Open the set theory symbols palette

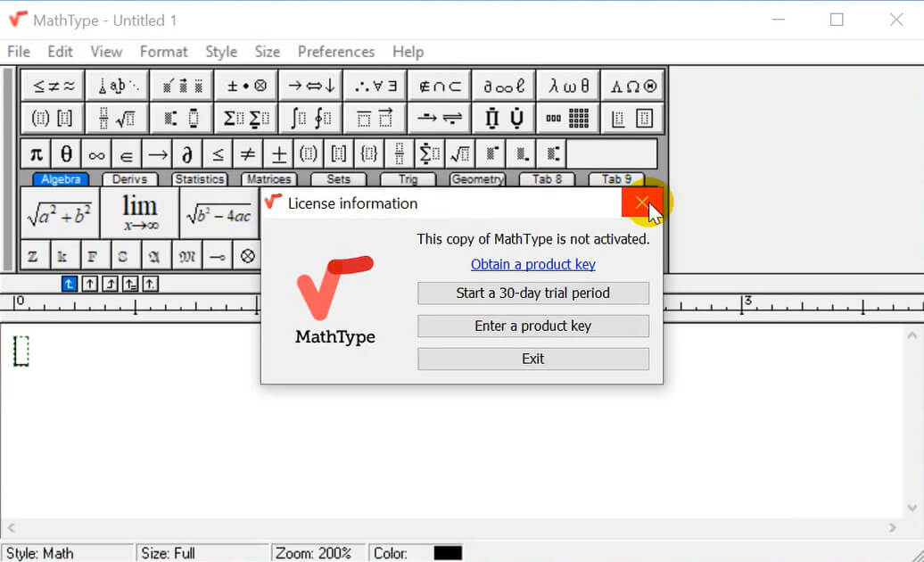click(440, 86)
